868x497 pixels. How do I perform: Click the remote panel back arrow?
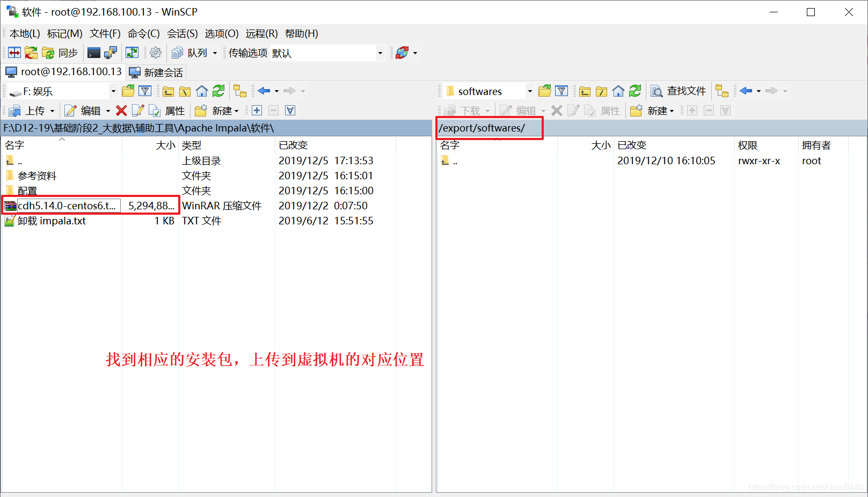point(746,91)
